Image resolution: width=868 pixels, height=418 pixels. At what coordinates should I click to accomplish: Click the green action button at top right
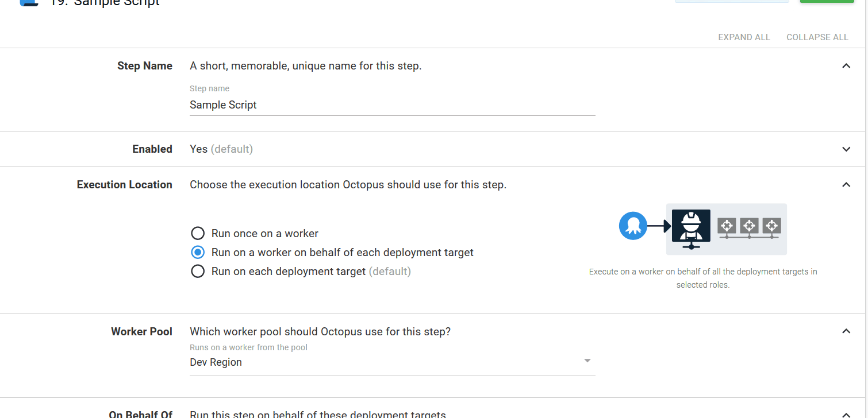tap(827, 2)
